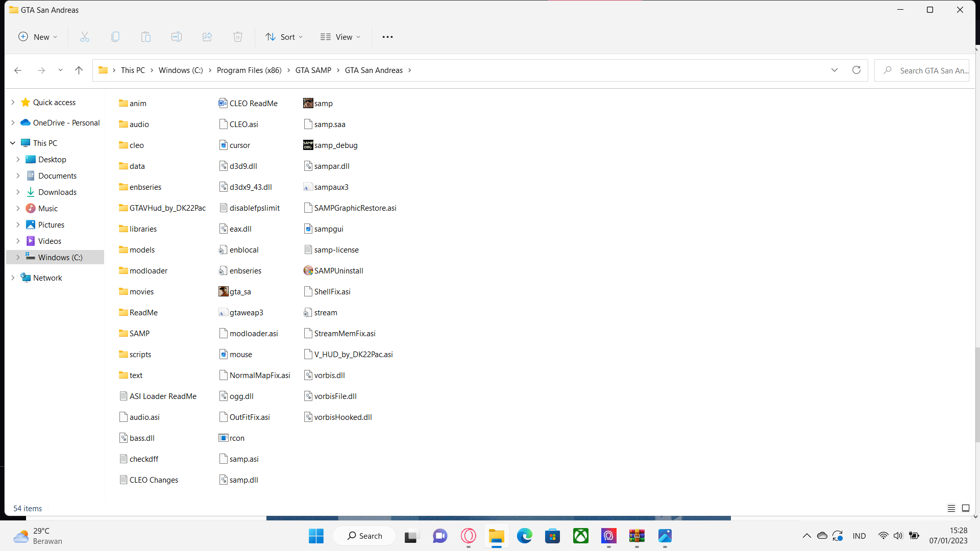Go up one folder level arrow
The image size is (980, 551).
79,70
